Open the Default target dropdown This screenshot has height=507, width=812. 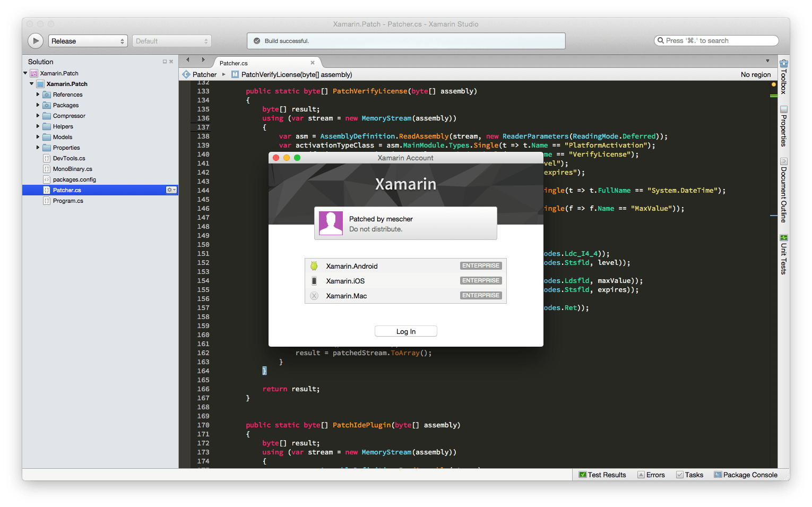[x=172, y=41]
